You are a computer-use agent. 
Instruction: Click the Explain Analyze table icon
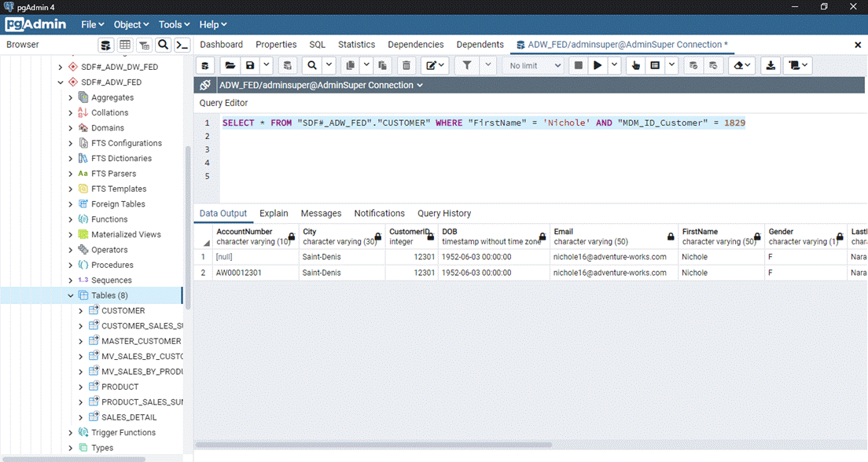(656, 66)
